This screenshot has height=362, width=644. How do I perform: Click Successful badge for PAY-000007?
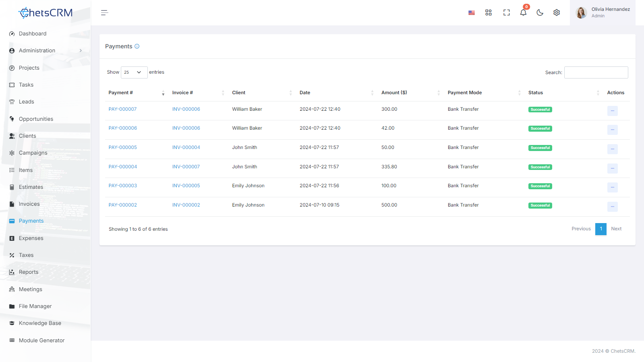(x=540, y=110)
